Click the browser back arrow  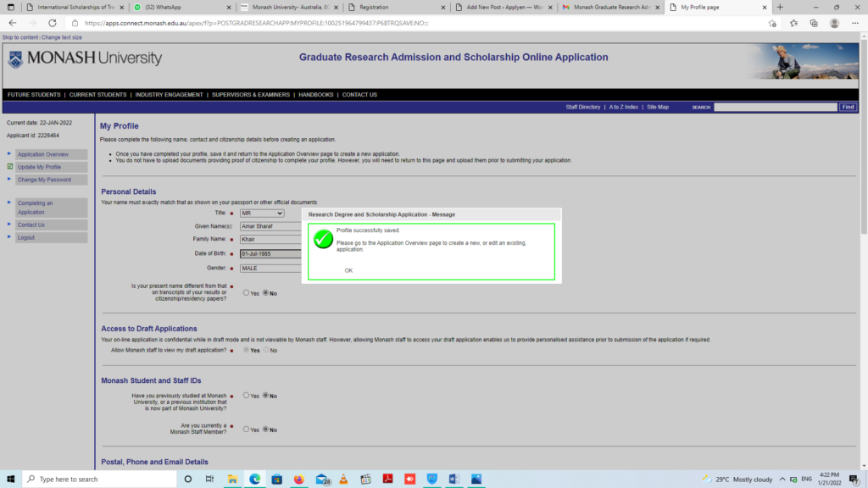(12, 23)
